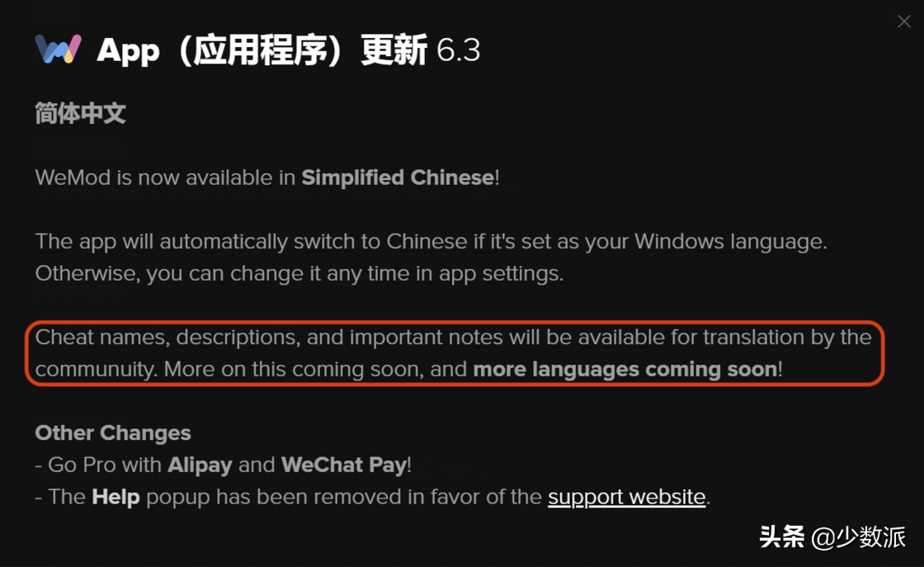Viewport: 924px width, 567px height.
Task: Click the 头条 @少数派 watermark
Action: (832, 537)
